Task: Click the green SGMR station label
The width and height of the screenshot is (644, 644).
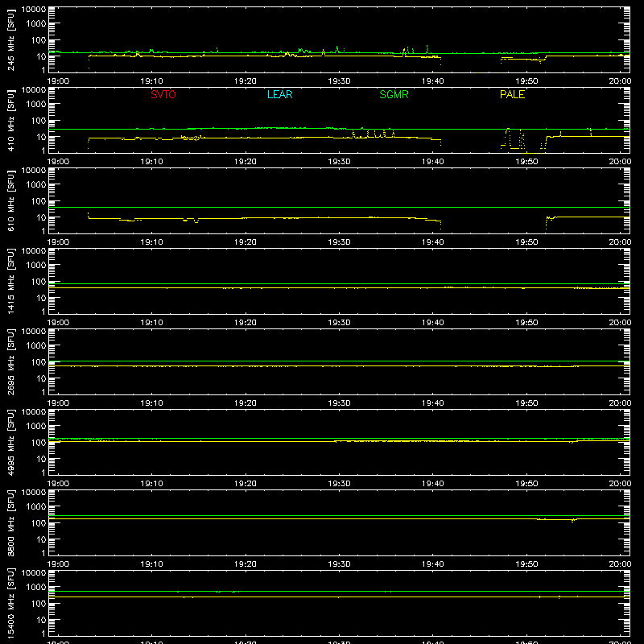Action: pos(394,94)
